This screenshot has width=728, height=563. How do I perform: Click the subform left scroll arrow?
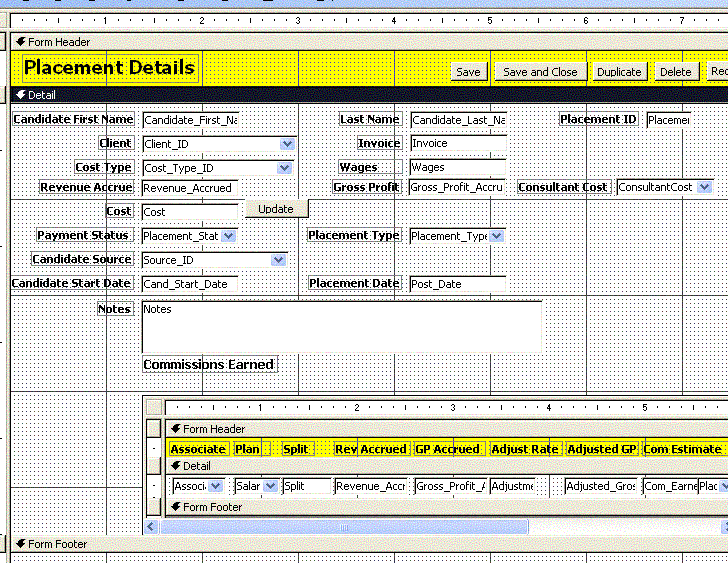tap(153, 526)
